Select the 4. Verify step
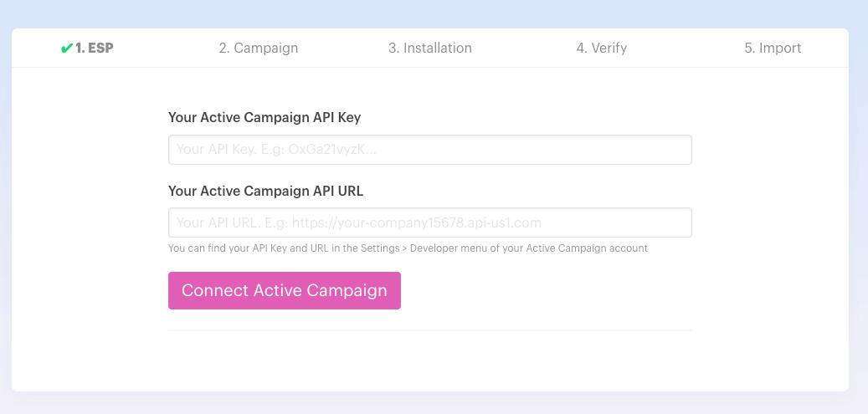The height and width of the screenshot is (414, 868). pyautogui.click(x=601, y=49)
